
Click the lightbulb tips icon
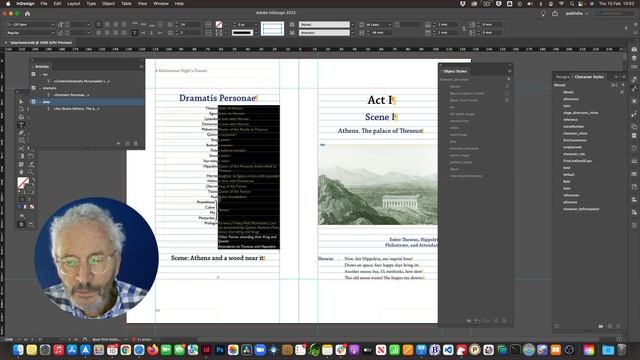[x=543, y=13]
